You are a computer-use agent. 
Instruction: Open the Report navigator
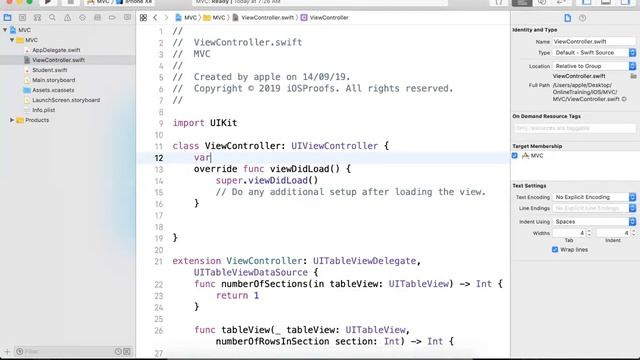click(127, 18)
